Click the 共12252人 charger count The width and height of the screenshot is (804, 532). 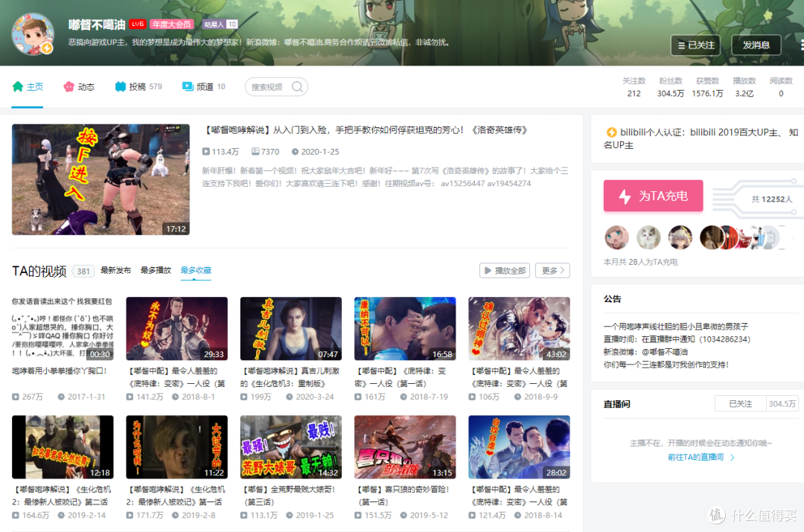tap(772, 199)
